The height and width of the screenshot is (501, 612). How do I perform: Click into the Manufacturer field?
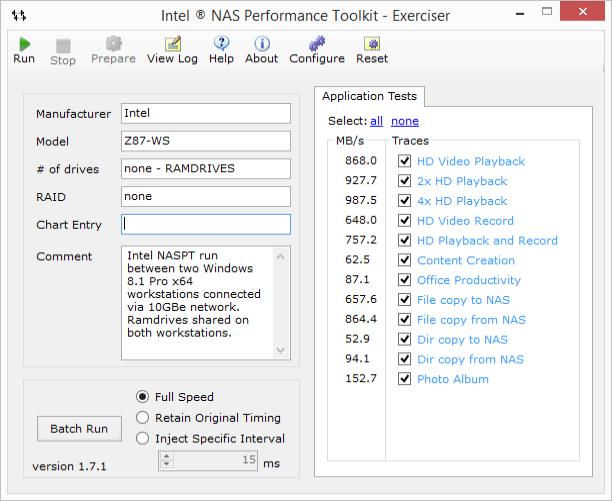pyautogui.click(x=206, y=113)
